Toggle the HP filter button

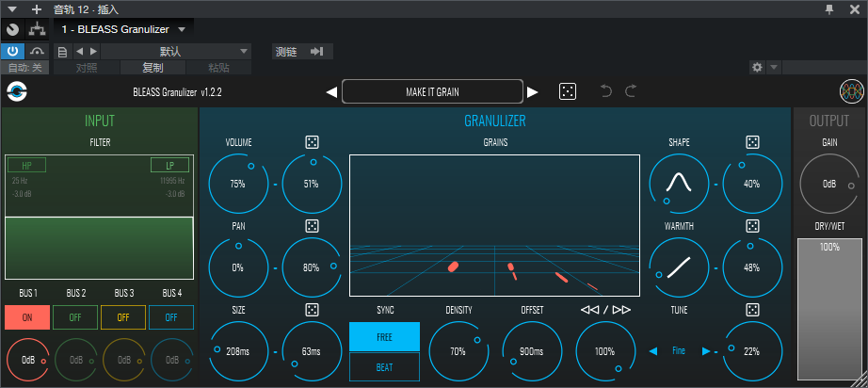coord(27,166)
